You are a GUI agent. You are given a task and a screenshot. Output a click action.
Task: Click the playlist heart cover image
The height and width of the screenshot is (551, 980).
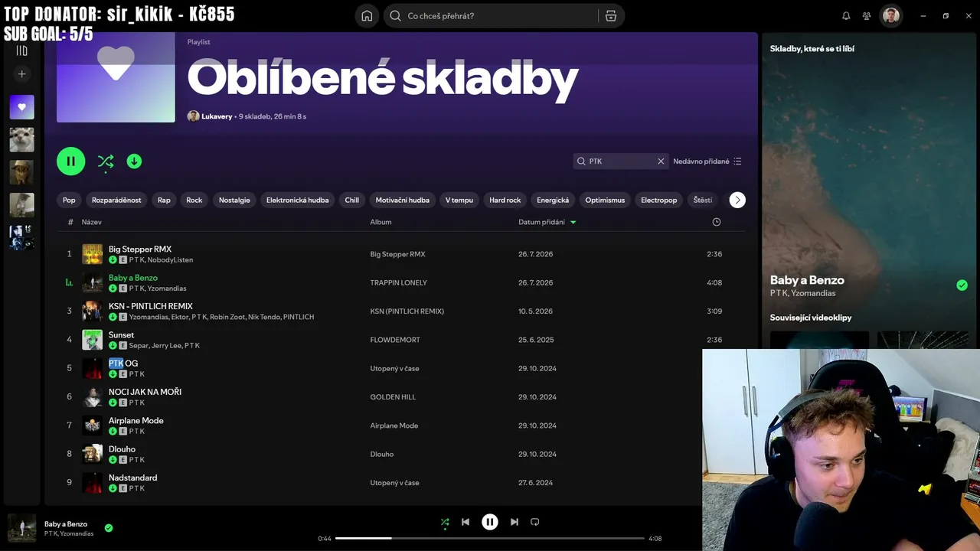(x=116, y=77)
